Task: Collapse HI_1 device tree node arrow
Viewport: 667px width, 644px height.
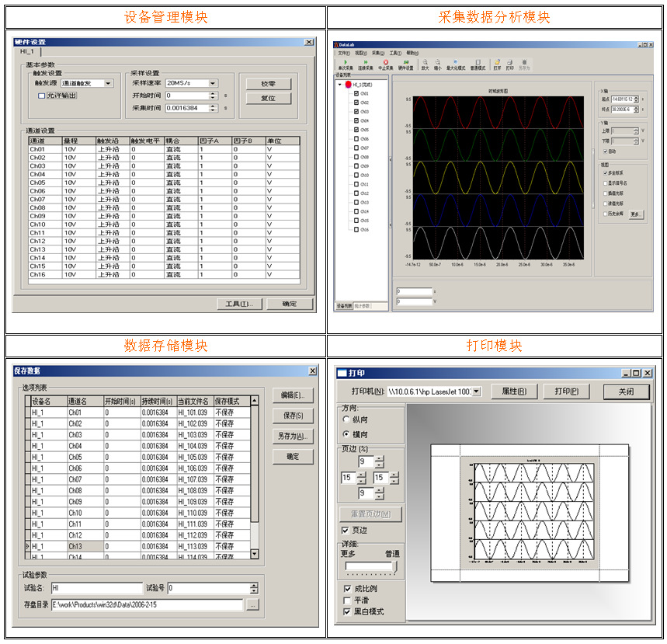Action: tap(340, 84)
